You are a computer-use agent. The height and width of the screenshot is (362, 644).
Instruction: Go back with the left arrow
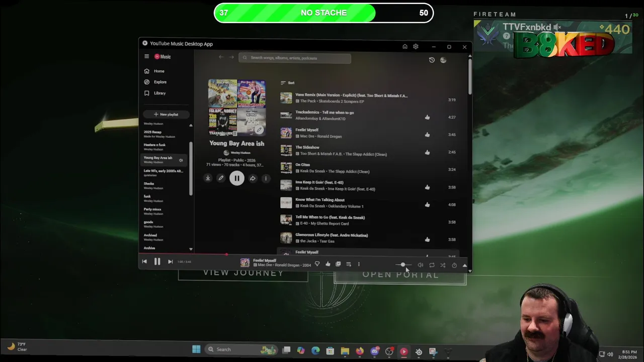(x=221, y=57)
